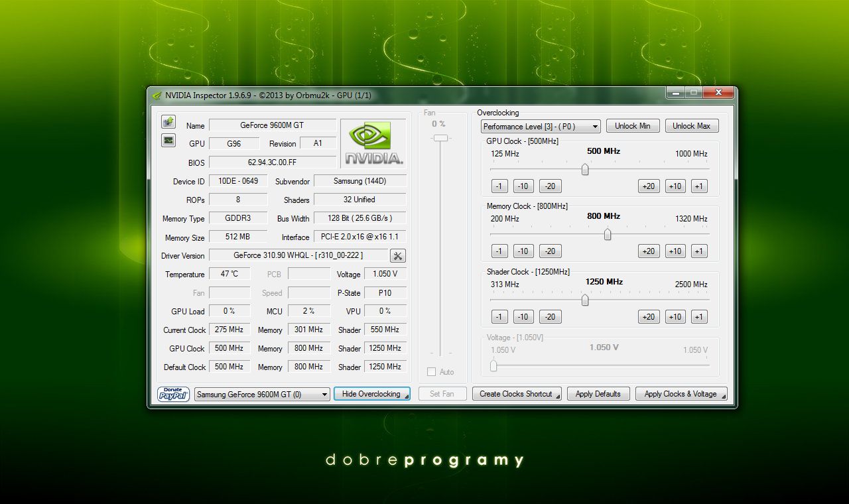Toggle the Auto fan checkbox
The height and width of the screenshot is (504, 849).
click(x=432, y=372)
